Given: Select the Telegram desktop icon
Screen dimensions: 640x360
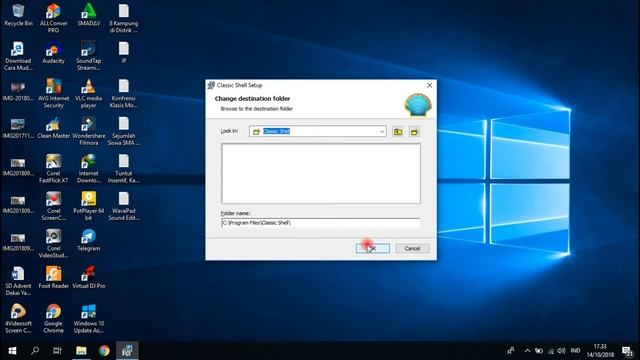Looking at the screenshot, I should [89, 240].
